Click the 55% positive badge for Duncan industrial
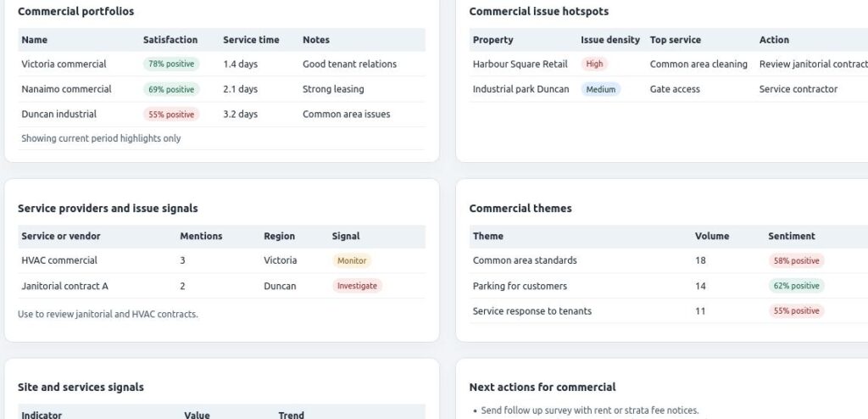 point(170,115)
